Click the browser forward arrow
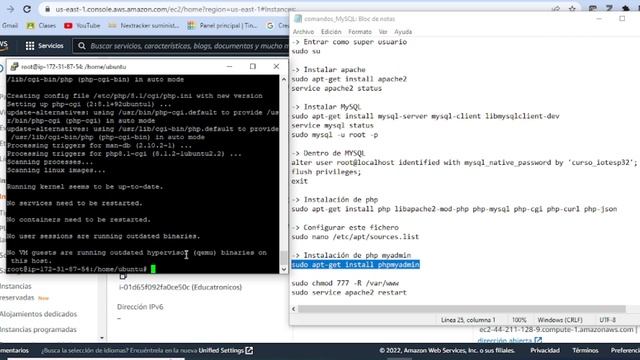The image size is (640, 360). click(x=10, y=9)
